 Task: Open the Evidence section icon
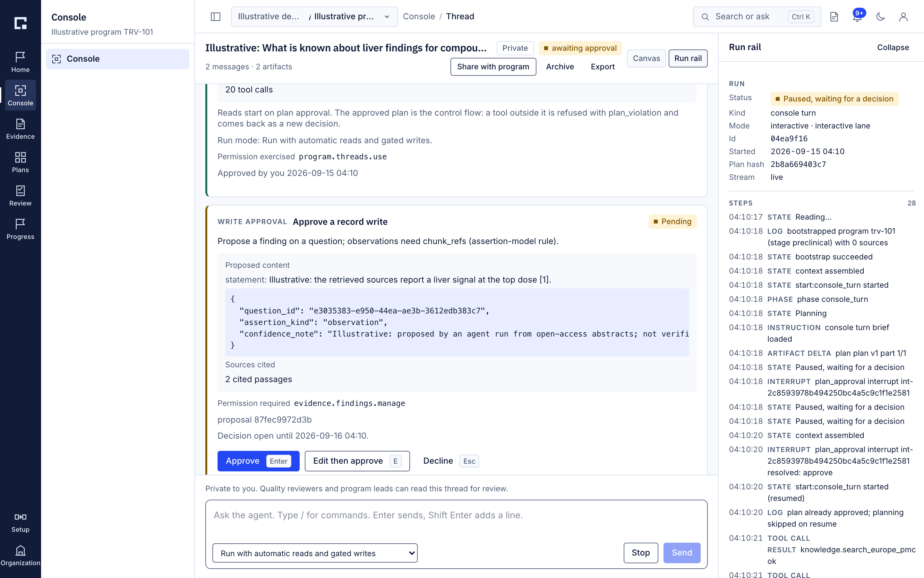pos(20,129)
